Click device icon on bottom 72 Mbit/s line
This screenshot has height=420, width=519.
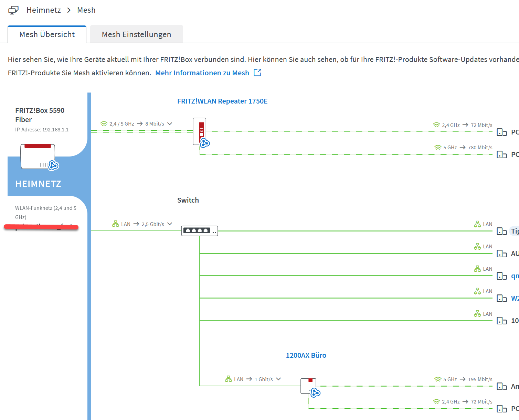502,409
